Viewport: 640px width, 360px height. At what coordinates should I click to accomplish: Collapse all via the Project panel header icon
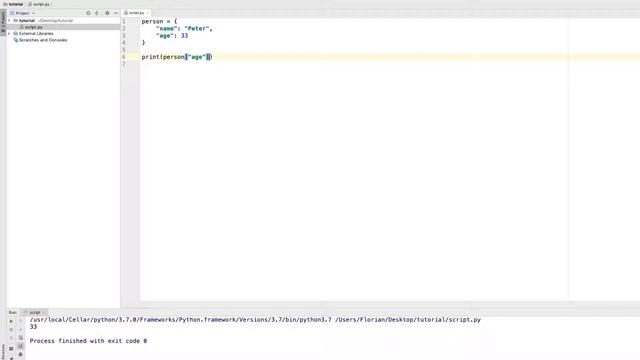[97, 13]
